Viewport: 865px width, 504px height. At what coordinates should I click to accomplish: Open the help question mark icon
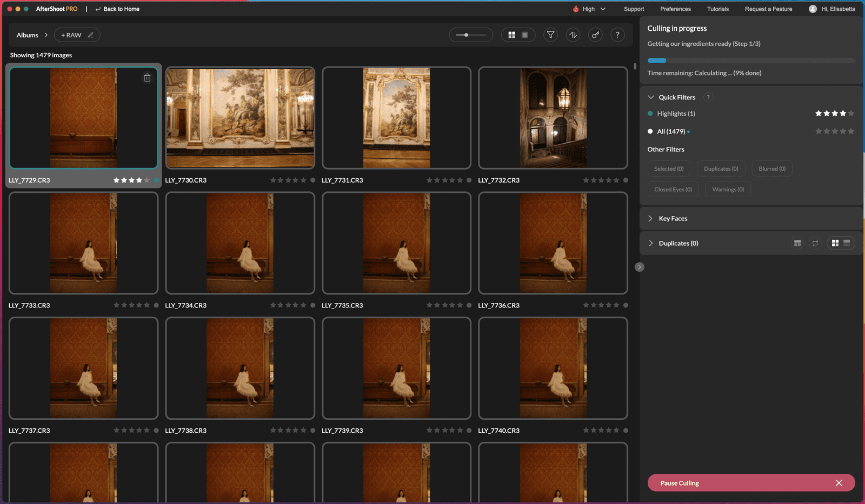[618, 35]
